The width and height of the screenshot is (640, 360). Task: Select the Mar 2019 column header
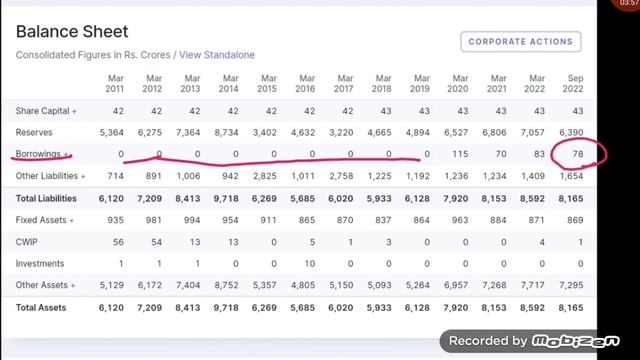point(420,84)
